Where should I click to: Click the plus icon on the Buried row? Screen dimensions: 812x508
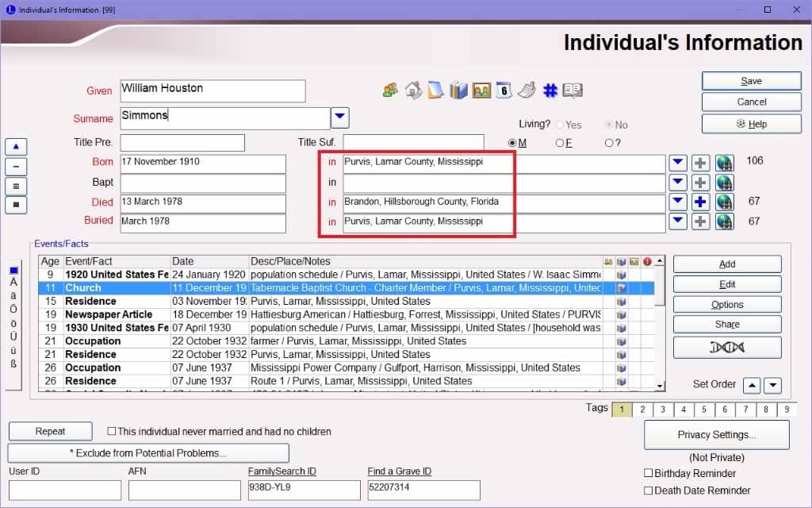700,221
